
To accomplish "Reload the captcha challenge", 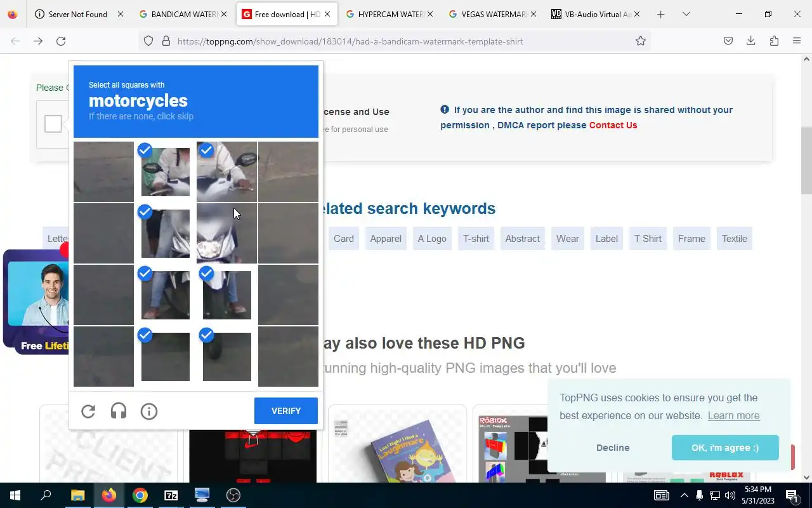I will click(x=88, y=411).
